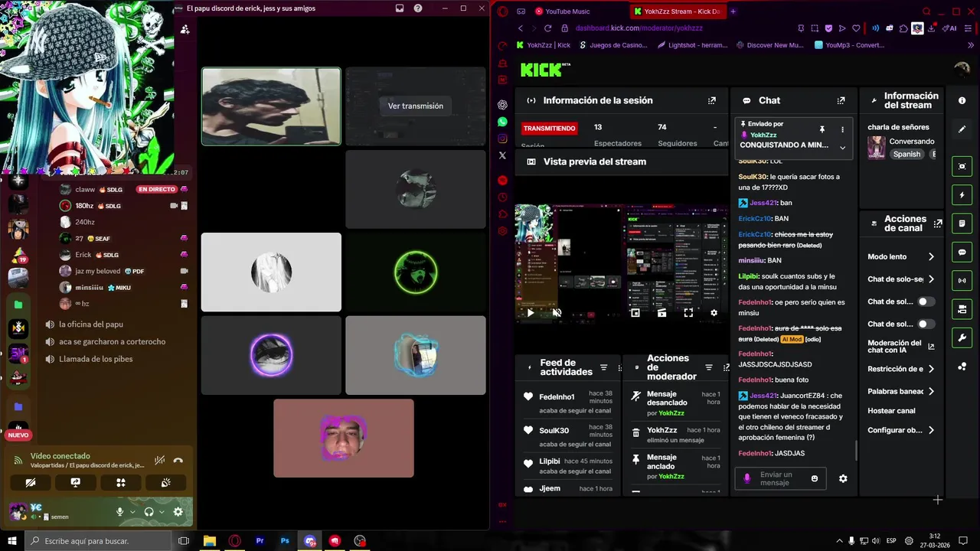Image resolution: width=980 pixels, height=551 pixels.
Task: Expand 'Modo lento' channel action
Action: click(931, 257)
